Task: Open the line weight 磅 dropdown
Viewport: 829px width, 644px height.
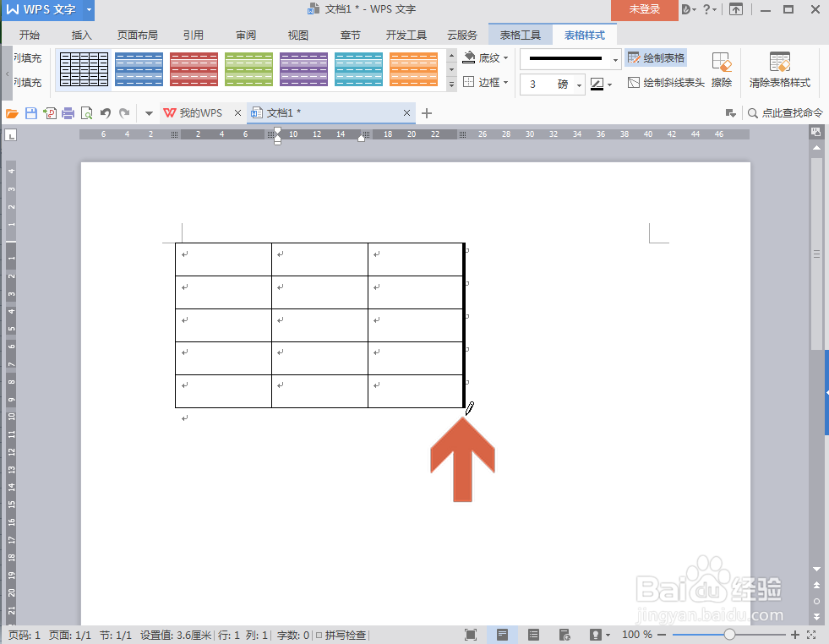Action: click(x=580, y=85)
